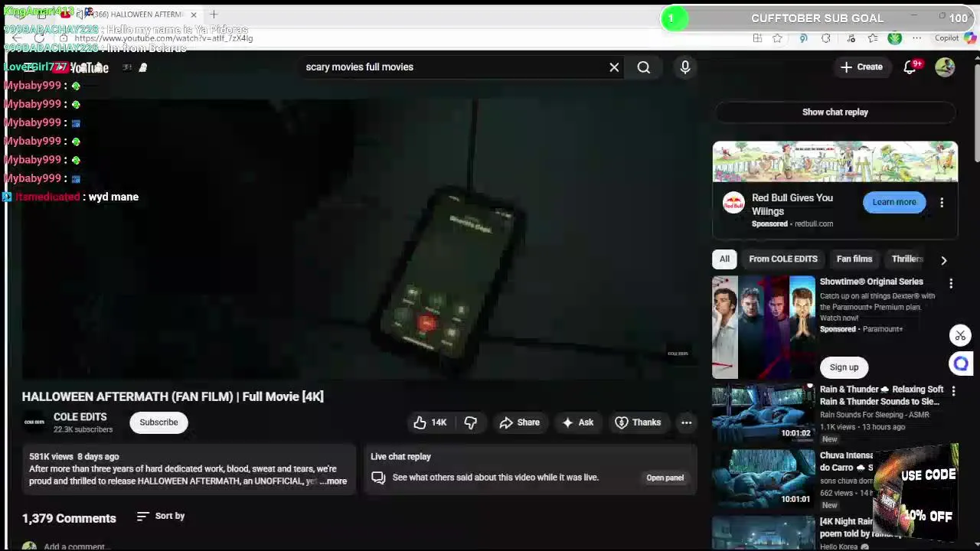This screenshot has height=551, width=980.
Task: View site info via the lock icon
Action: [64, 38]
